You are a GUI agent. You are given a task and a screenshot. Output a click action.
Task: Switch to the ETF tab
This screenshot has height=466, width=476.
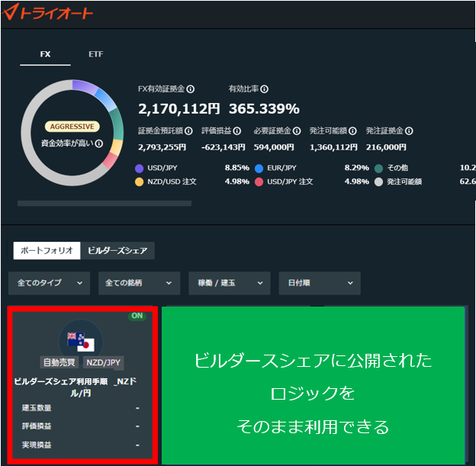pyautogui.click(x=96, y=54)
